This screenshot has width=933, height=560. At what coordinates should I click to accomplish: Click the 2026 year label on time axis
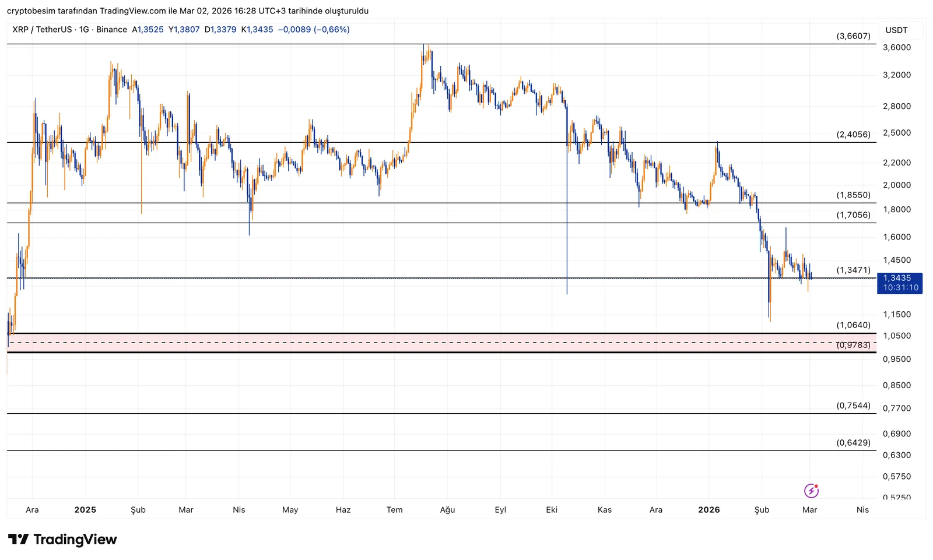coord(708,510)
